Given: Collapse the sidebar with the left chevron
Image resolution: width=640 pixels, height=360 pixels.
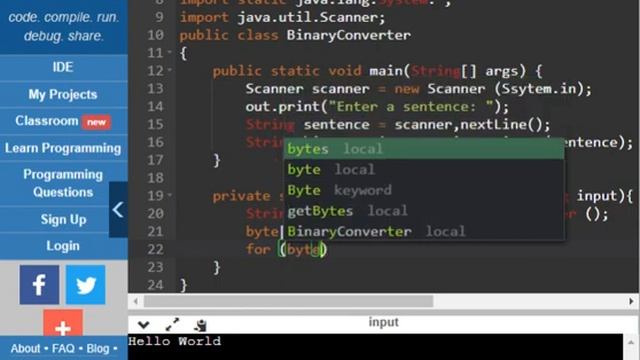Looking at the screenshot, I should [x=118, y=210].
